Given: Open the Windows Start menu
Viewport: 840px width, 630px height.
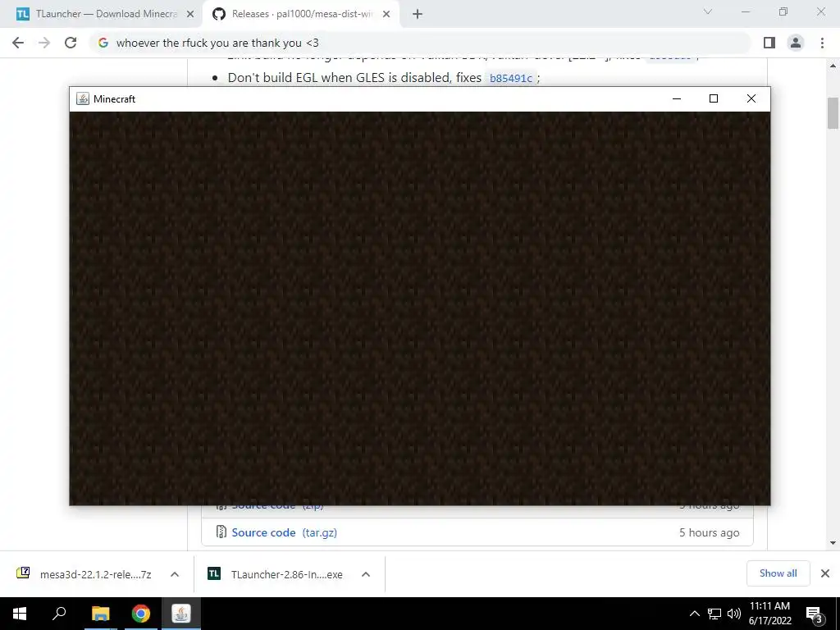Looking at the screenshot, I should tap(20, 614).
